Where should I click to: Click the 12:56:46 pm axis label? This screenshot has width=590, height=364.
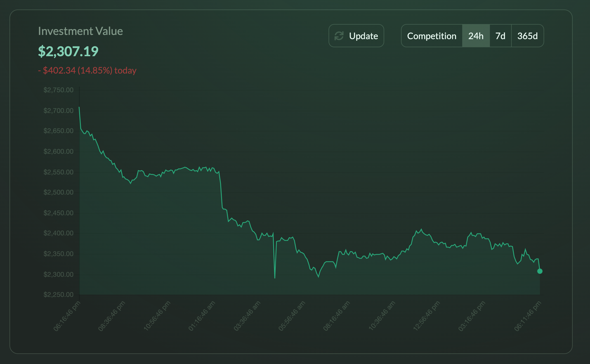pyautogui.click(x=427, y=316)
